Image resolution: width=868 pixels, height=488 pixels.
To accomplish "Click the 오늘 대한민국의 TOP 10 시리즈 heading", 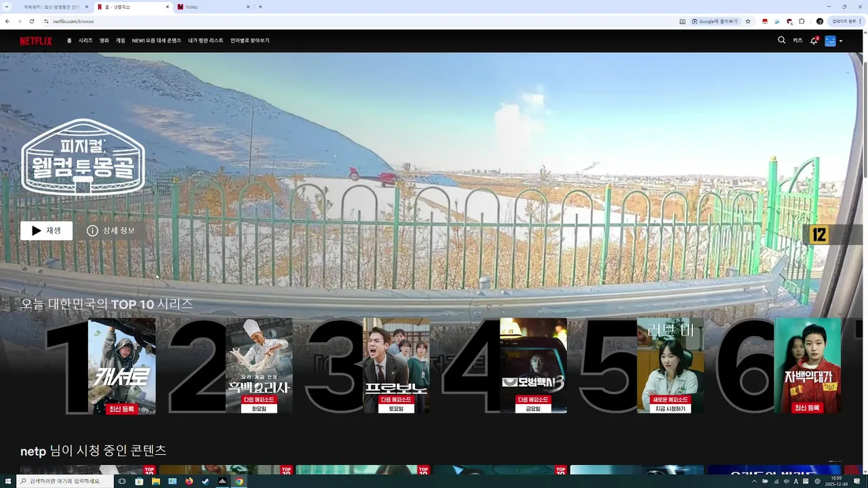I will click(106, 304).
